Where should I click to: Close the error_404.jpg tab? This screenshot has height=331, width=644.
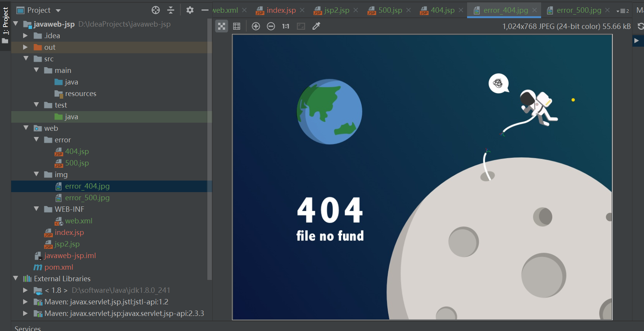535,10
